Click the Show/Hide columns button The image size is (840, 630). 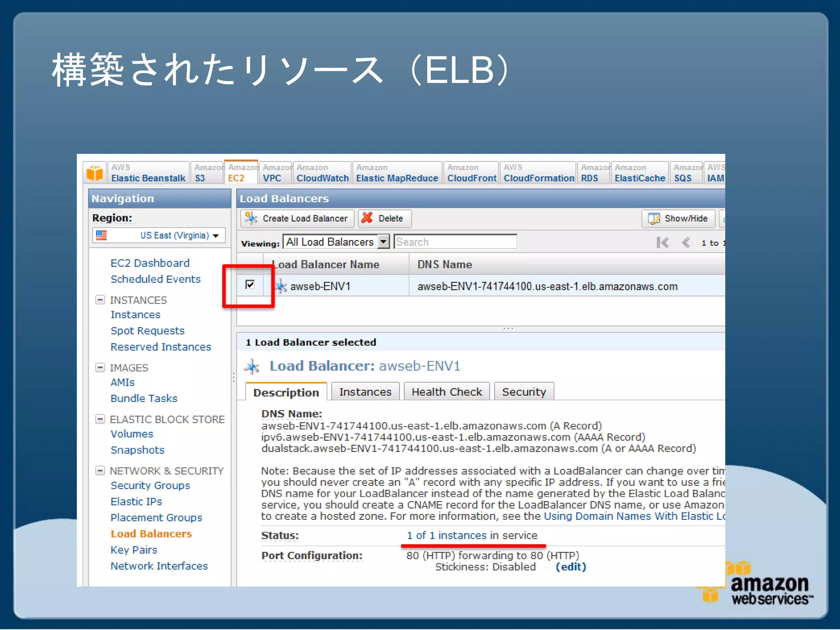click(x=678, y=218)
